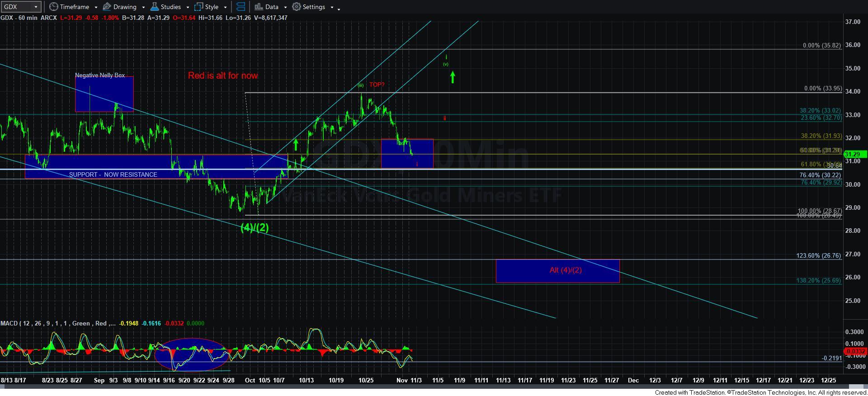This screenshot has height=396, width=868.
Task: Click the volume 'V=8,617,347' value
Action: pyautogui.click(x=270, y=18)
